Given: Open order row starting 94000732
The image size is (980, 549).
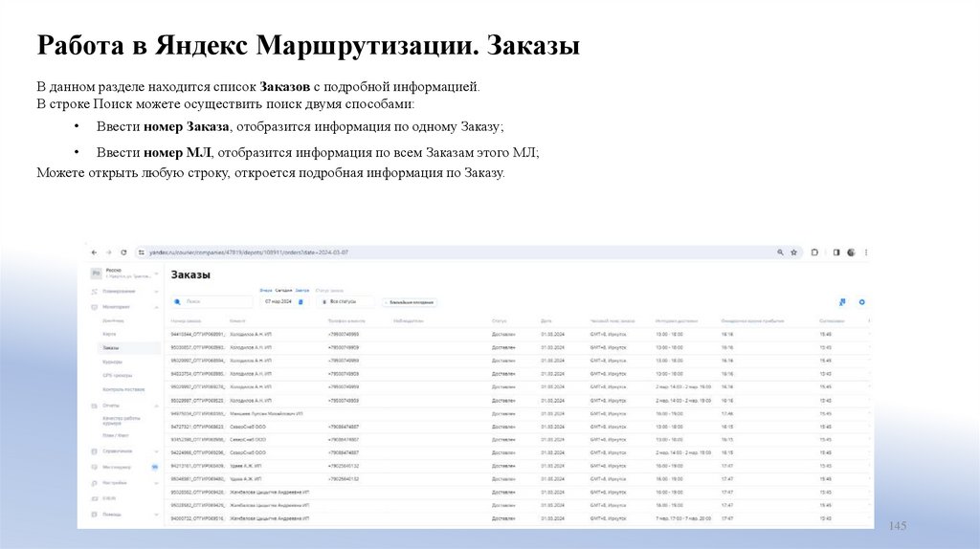Looking at the screenshot, I should (x=519, y=518).
